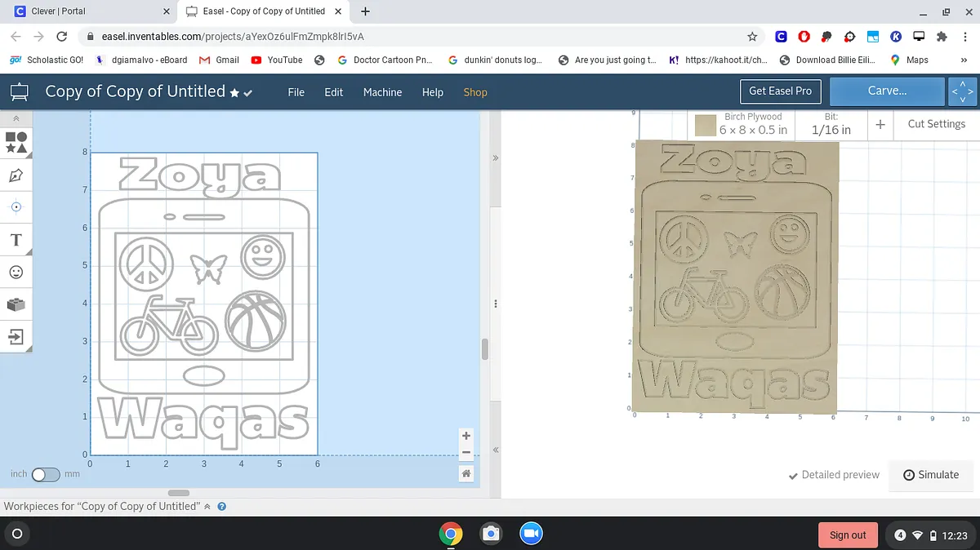
Task: Click the peace sign design shape
Action: click(x=147, y=263)
